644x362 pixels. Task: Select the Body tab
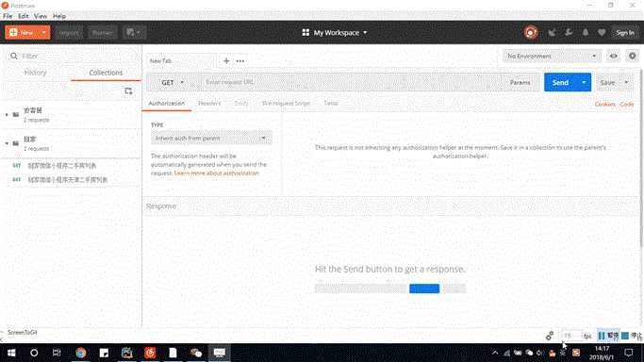click(241, 104)
